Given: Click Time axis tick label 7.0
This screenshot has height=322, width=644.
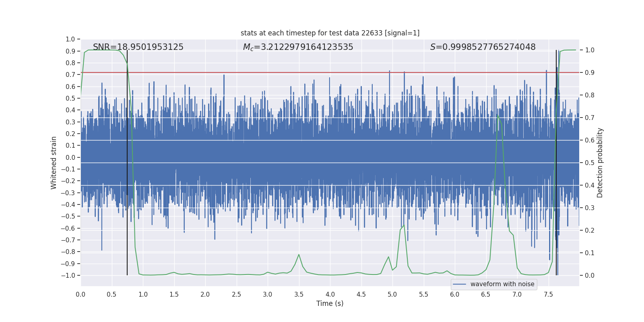Looking at the screenshot, I should 517,295.
